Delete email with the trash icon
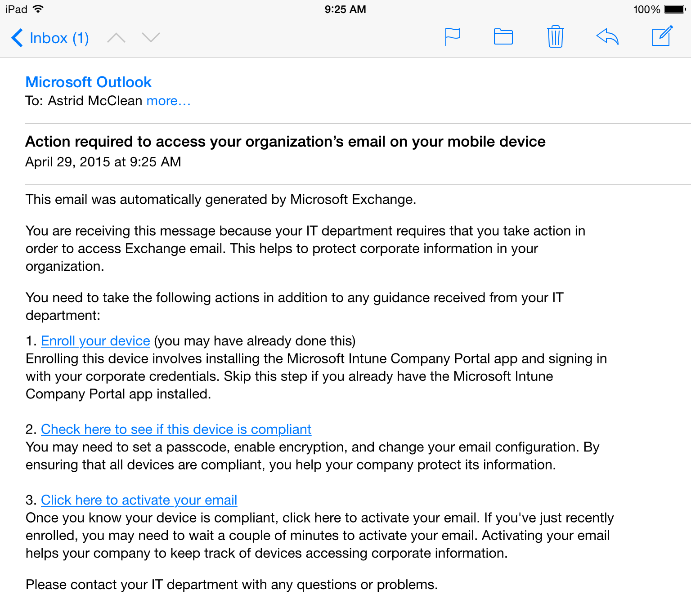 point(556,37)
